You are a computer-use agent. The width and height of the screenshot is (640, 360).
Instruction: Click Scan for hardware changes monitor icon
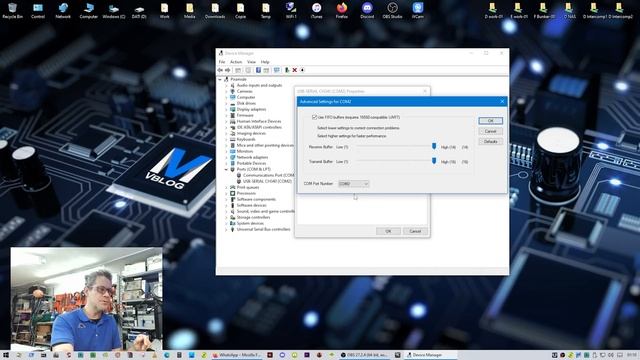coord(277,70)
